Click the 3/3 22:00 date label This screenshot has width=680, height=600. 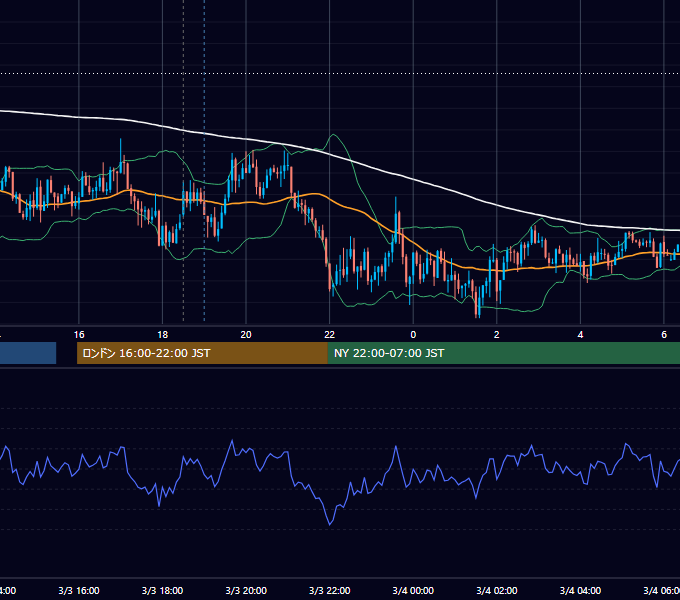(x=330, y=590)
